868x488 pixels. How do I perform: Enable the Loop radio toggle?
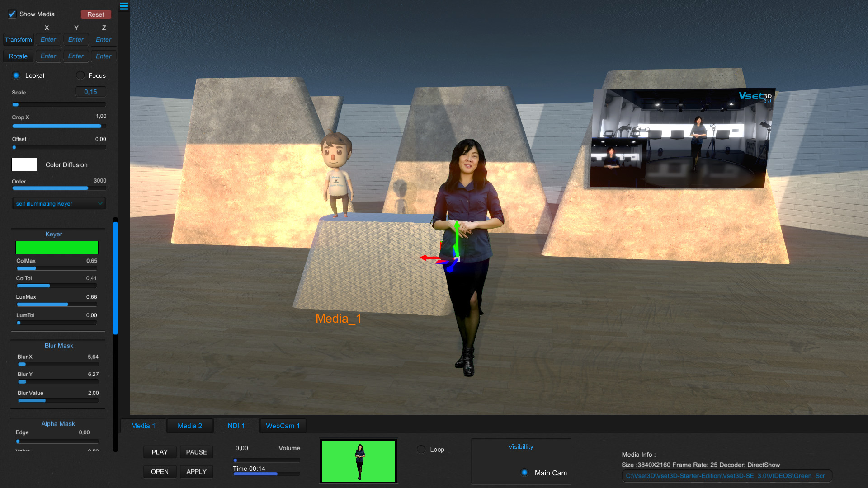(421, 450)
